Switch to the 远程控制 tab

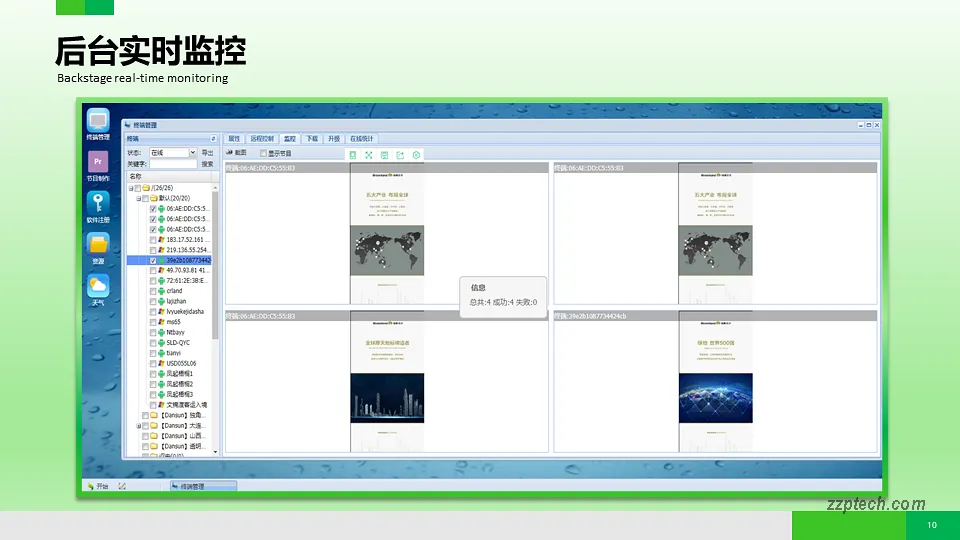261,139
